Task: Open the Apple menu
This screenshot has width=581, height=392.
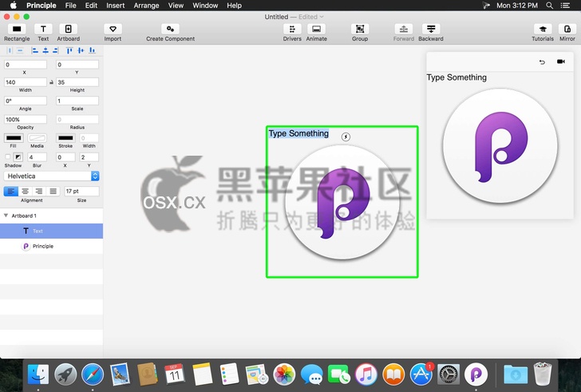Action: pyautogui.click(x=14, y=5)
